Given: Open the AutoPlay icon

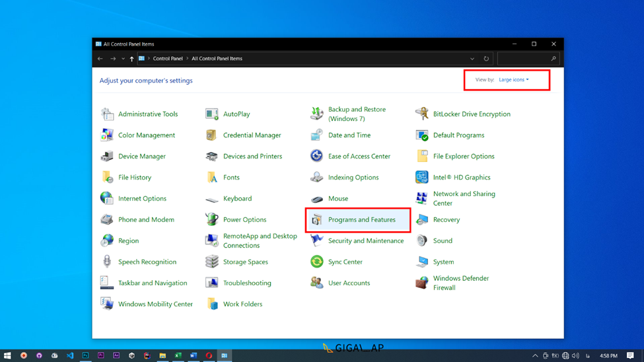Looking at the screenshot, I should point(212,114).
